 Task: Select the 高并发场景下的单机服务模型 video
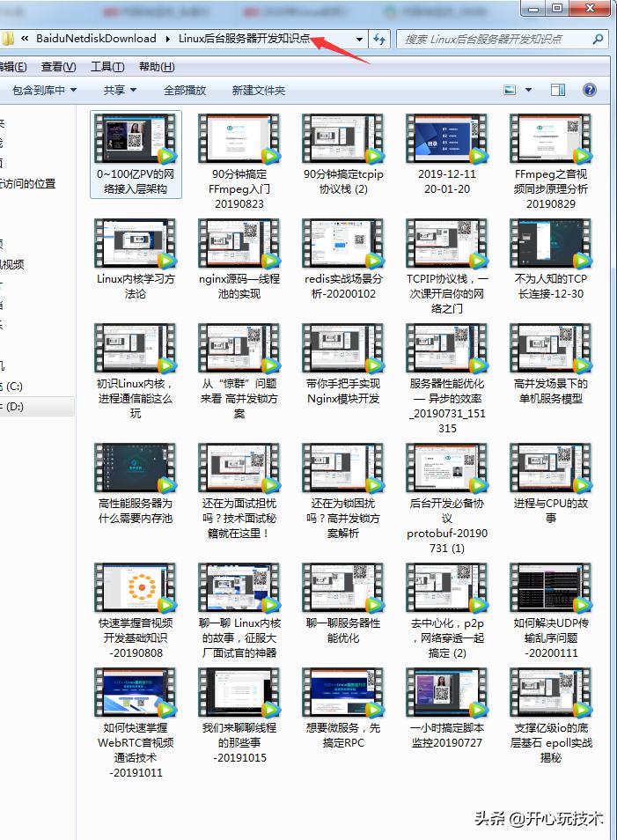click(551, 365)
